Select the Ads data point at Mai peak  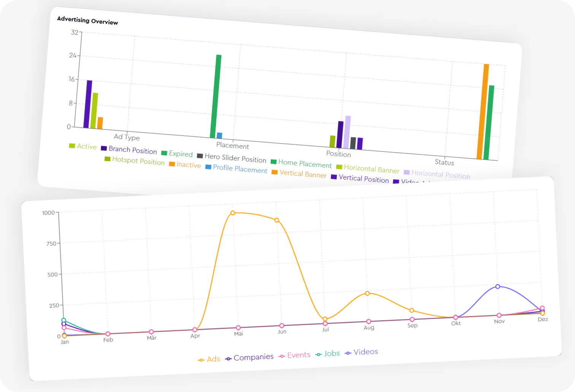coord(233,213)
